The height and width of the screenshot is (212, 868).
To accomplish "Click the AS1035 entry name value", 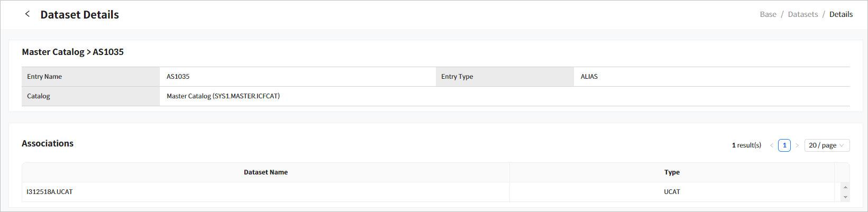I will [x=178, y=77].
